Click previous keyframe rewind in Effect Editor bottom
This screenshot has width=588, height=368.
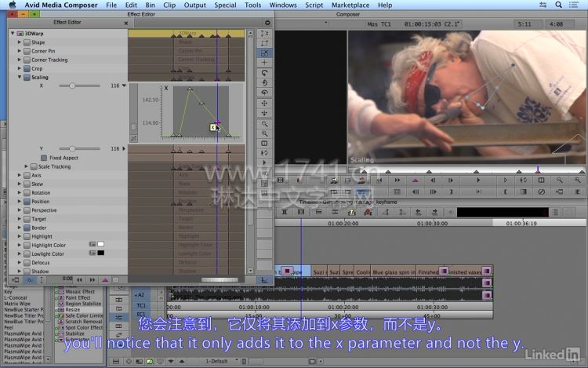click(79, 280)
